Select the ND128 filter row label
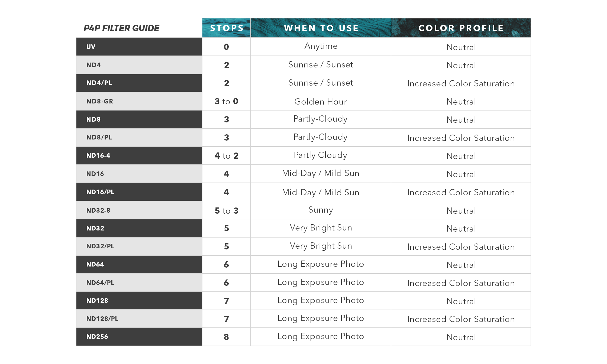This screenshot has width=607, height=364. click(97, 301)
